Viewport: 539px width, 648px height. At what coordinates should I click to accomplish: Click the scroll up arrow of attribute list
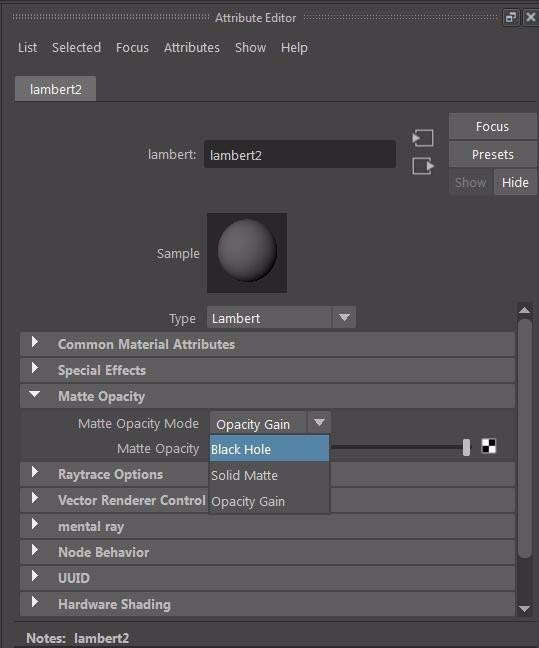pyautogui.click(x=525, y=310)
